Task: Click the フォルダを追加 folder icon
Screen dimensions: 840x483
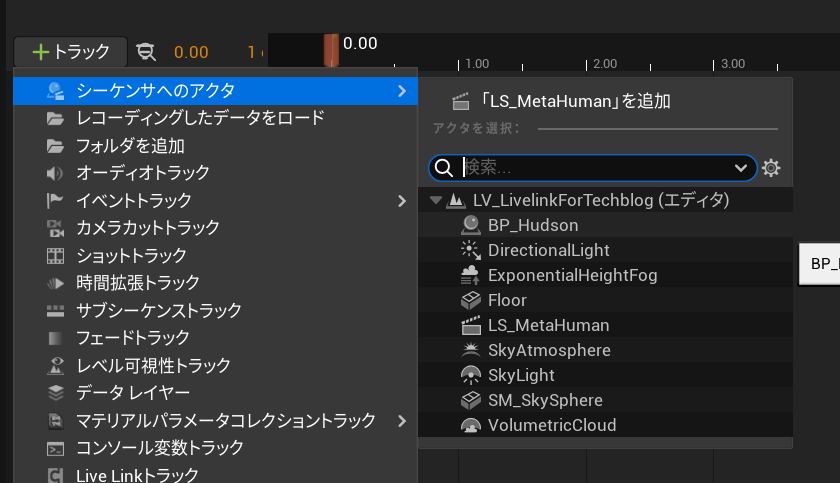Action: pos(56,146)
